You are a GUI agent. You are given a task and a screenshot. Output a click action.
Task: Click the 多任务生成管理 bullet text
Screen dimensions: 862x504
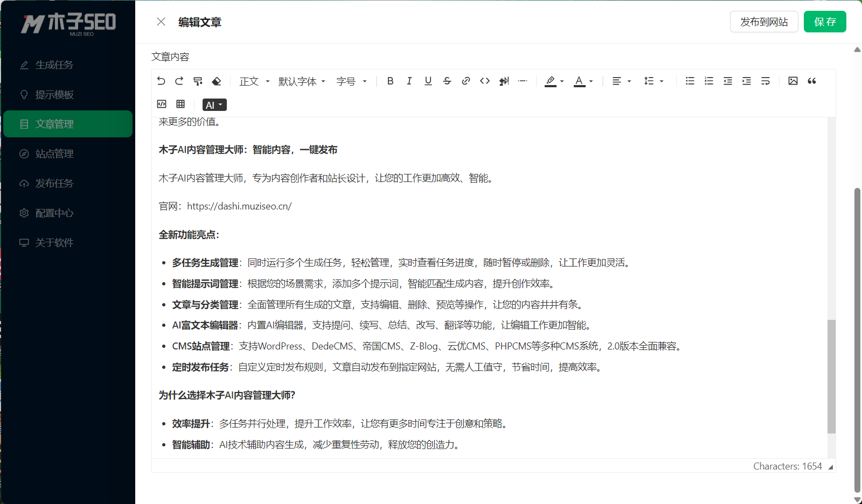(x=205, y=263)
